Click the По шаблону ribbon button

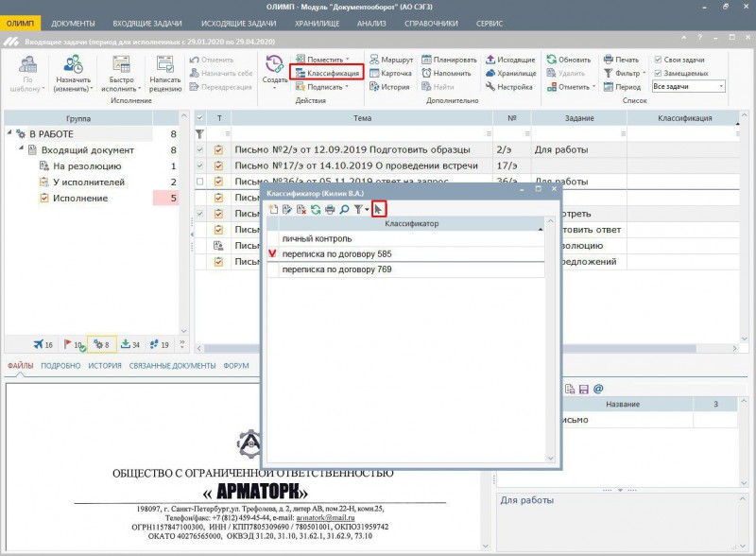[x=27, y=74]
